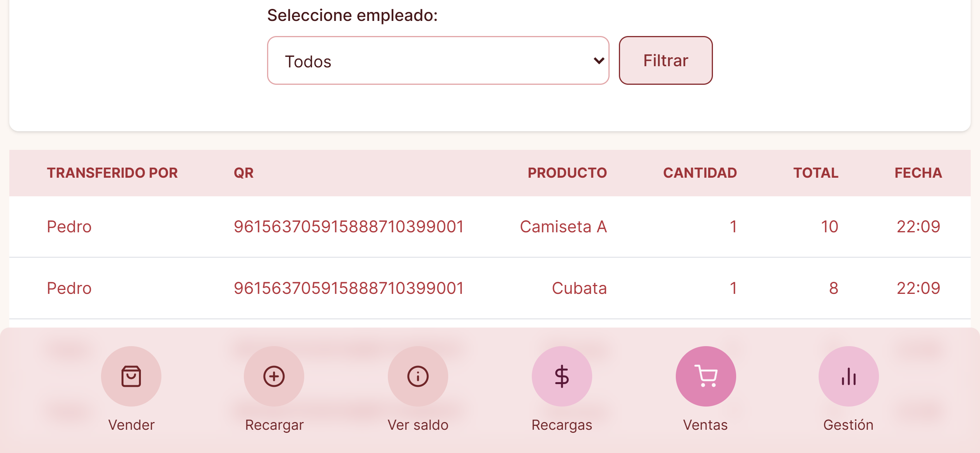Click the Cantidad column header
980x453 pixels.
click(700, 173)
